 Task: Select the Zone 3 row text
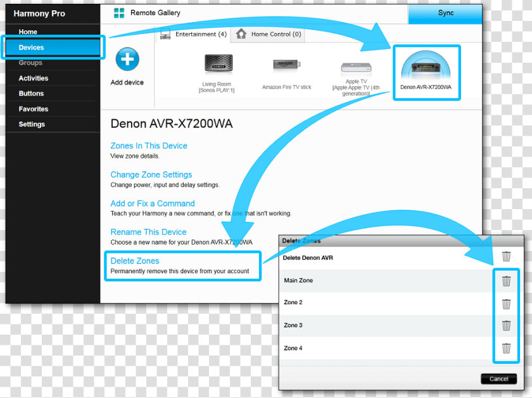point(293,325)
